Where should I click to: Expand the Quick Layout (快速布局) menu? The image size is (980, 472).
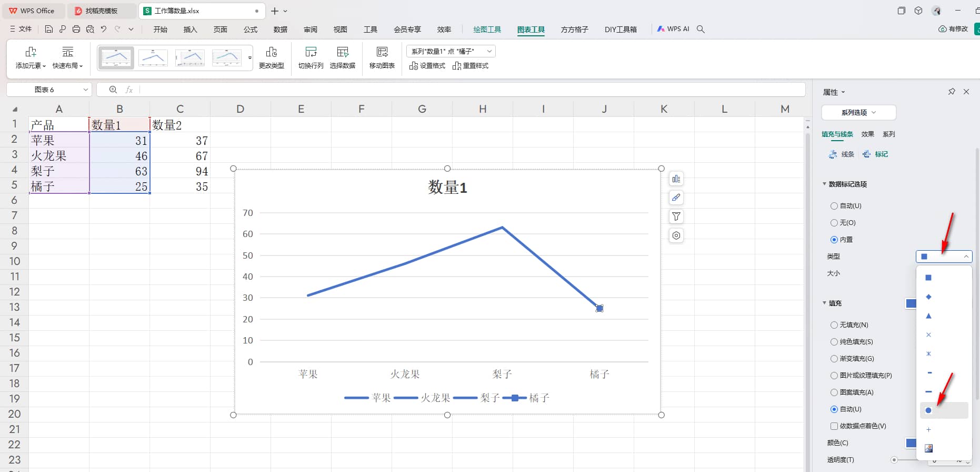[68, 58]
